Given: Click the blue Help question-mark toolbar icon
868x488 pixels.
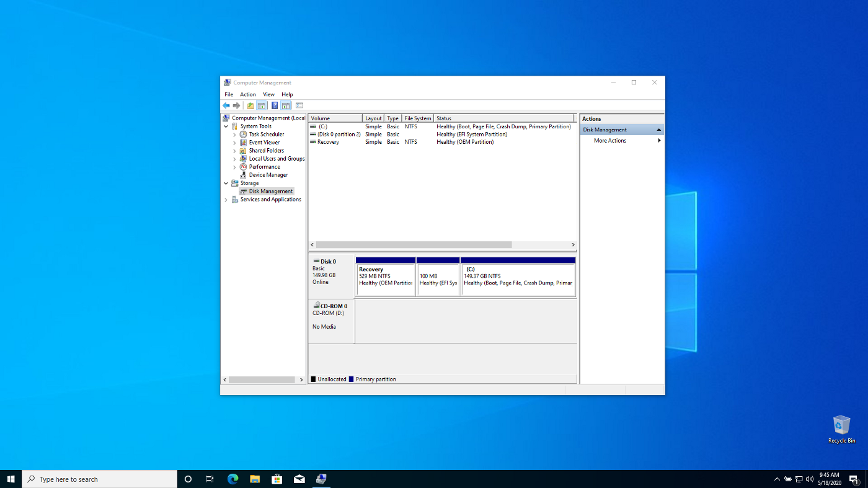Looking at the screenshot, I should click(275, 105).
